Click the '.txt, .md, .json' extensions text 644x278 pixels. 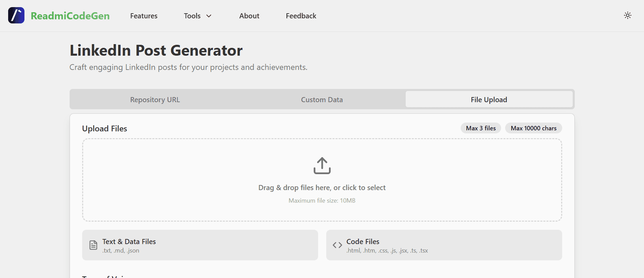(121, 251)
